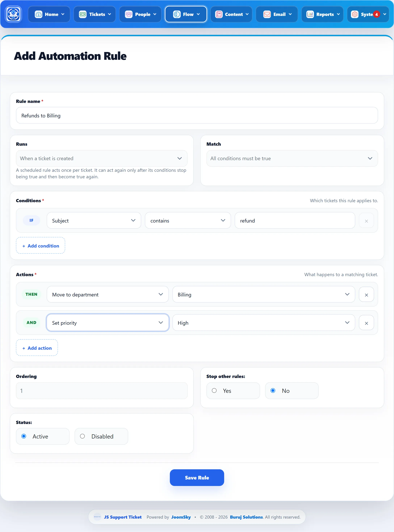Click the Flow toggle icon

(177, 14)
